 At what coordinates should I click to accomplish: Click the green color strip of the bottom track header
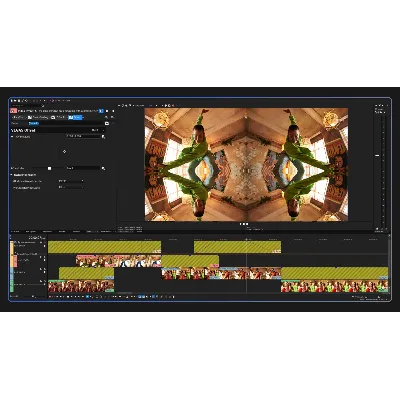click(12, 286)
